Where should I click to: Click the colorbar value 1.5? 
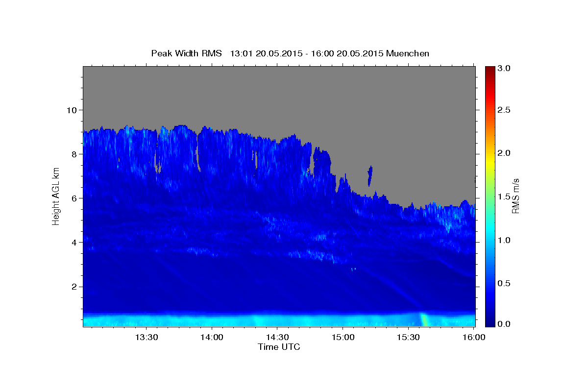pyautogui.click(x=504, y=197)
